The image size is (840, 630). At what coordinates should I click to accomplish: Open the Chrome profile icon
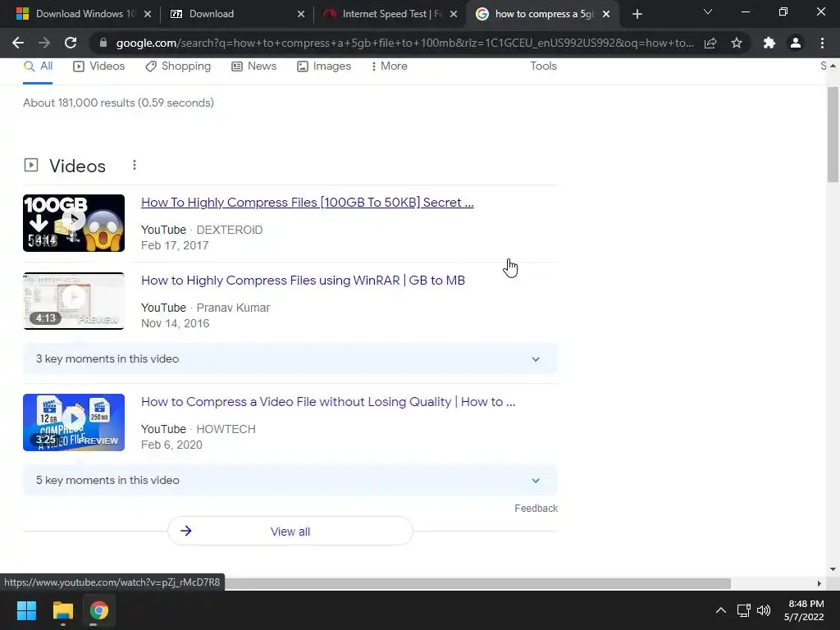(796, 43)
